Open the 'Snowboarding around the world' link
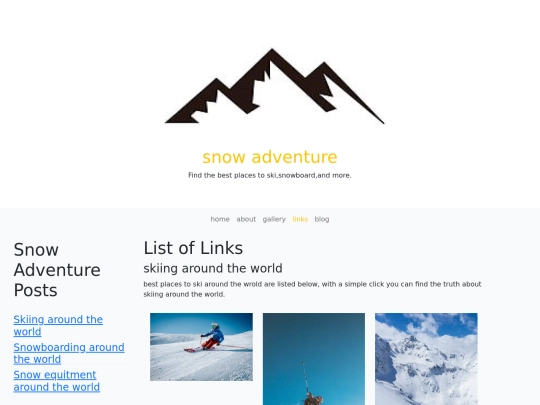This screenshot has width=540, height=405. [x=69, y=353]
